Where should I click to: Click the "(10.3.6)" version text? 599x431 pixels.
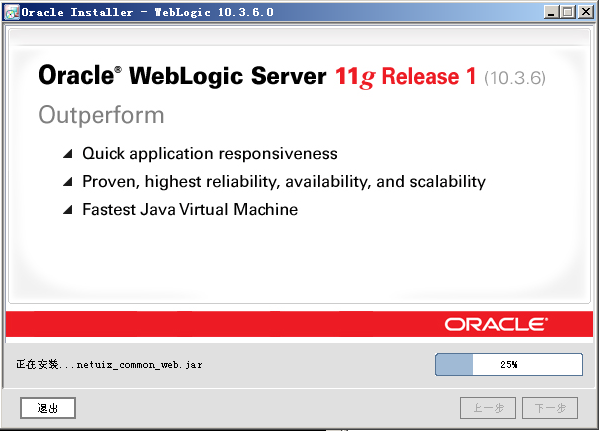pyautogui.click(x=515, y=78)
